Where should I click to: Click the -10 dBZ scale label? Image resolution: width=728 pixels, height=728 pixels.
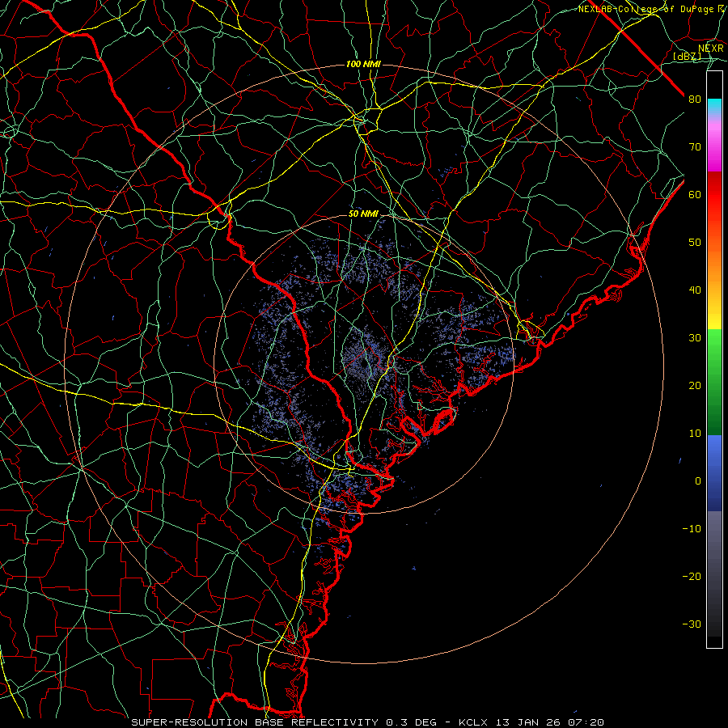click(x=692, y=528)
